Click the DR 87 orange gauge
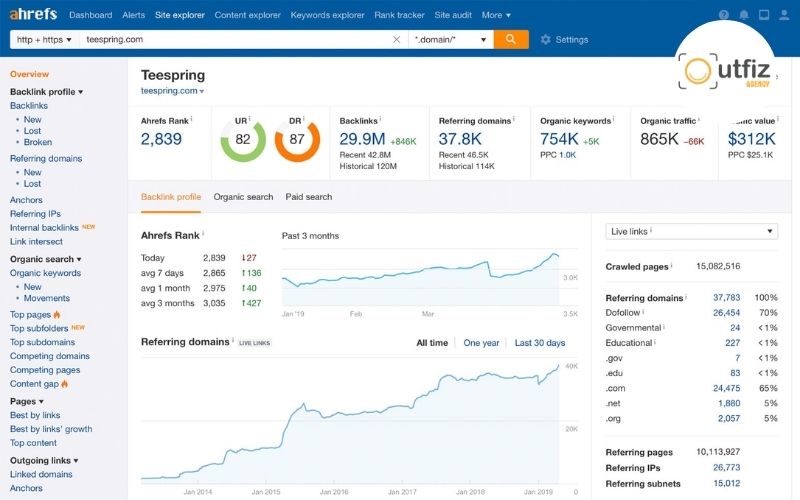Image resolution: width=800 pixels, height=500 pixels. coord(297,140)
